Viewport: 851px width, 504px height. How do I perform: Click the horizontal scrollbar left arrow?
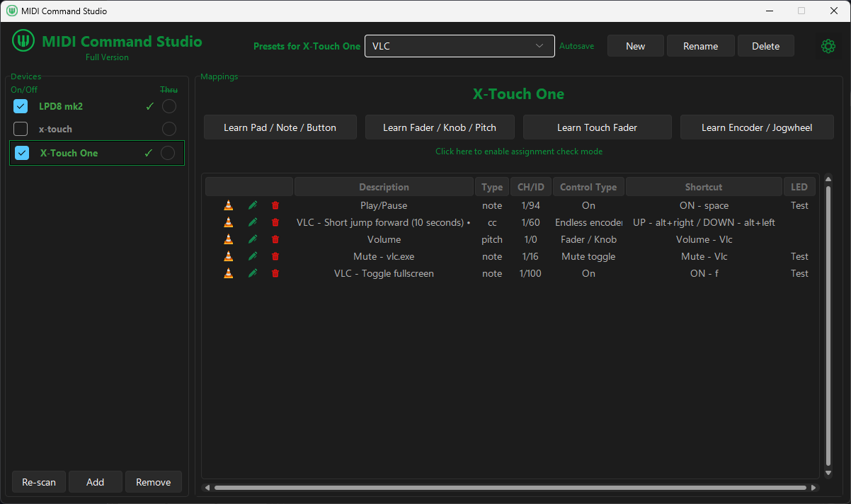click(207, 487)
